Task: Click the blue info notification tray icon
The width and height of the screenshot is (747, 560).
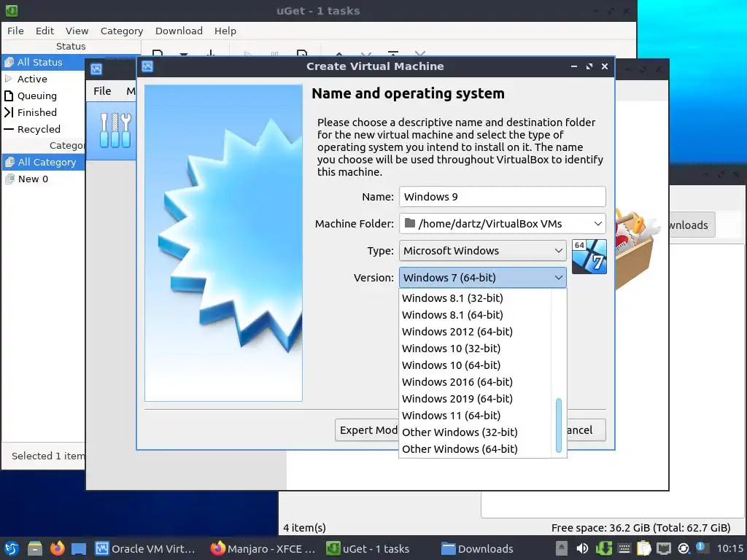Action: click(x=700, y=547)
